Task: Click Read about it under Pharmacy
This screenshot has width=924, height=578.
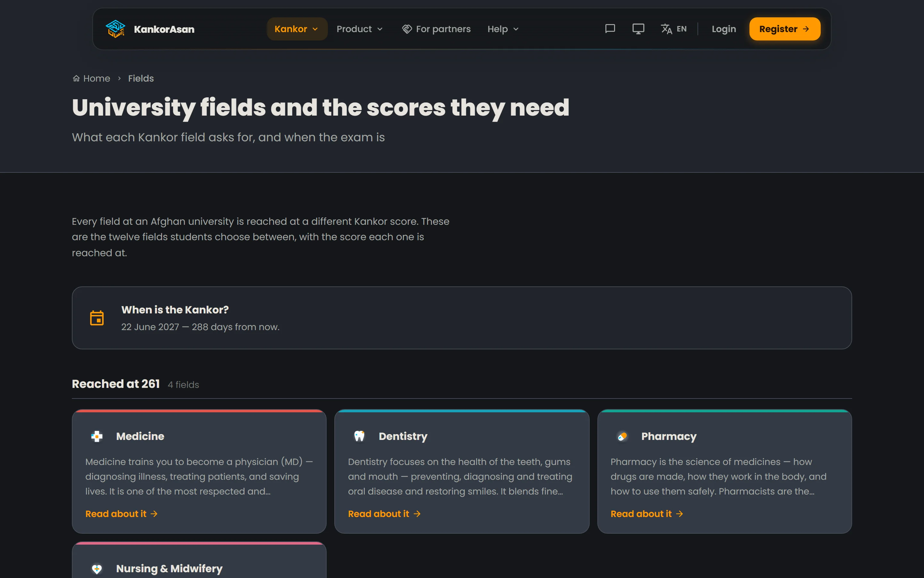Action: (647, 514)
